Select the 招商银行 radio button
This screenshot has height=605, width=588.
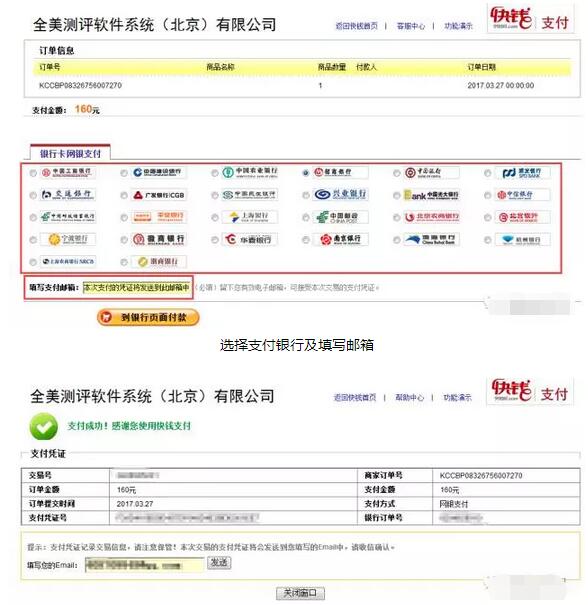[x=306, y=173]
